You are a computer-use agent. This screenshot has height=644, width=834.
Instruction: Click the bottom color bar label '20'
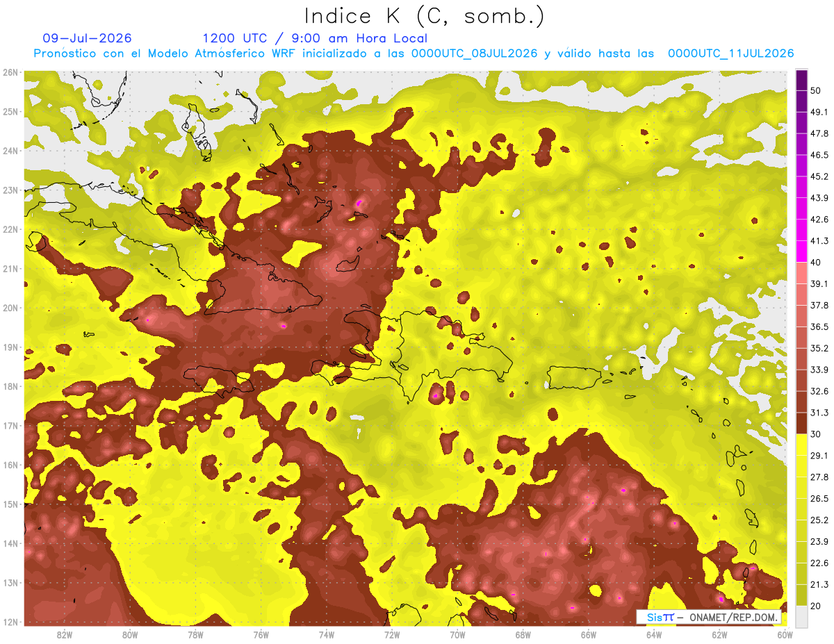816,606
